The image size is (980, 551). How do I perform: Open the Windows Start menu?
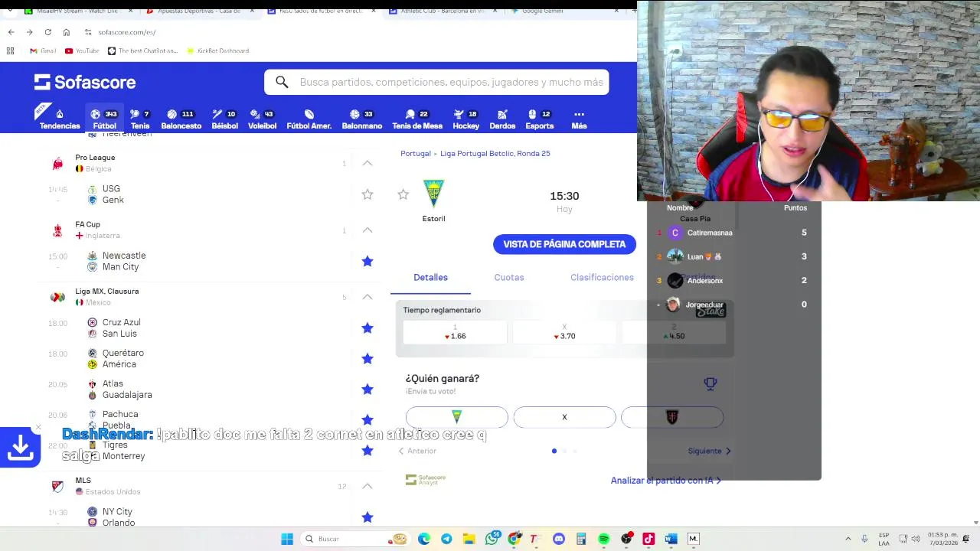287,539
